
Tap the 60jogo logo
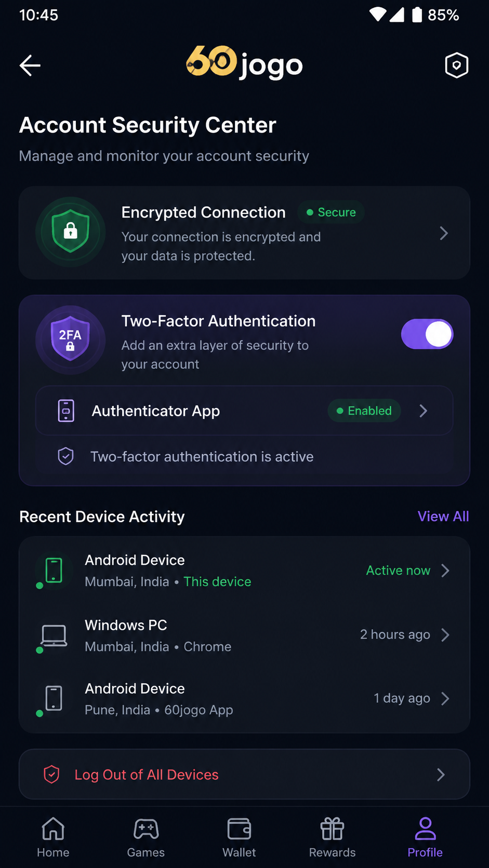pos(244,63)
